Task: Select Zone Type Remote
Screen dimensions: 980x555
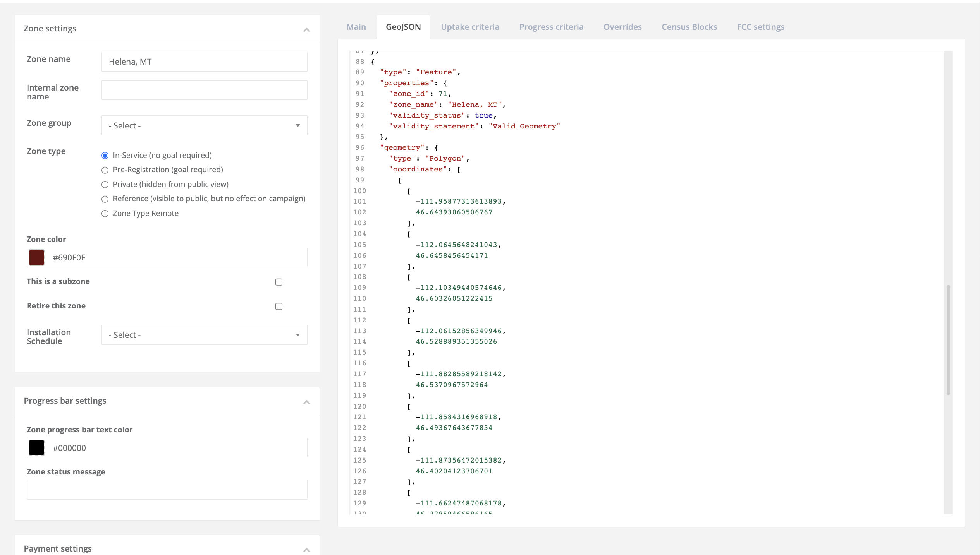Action: [105, 213]
